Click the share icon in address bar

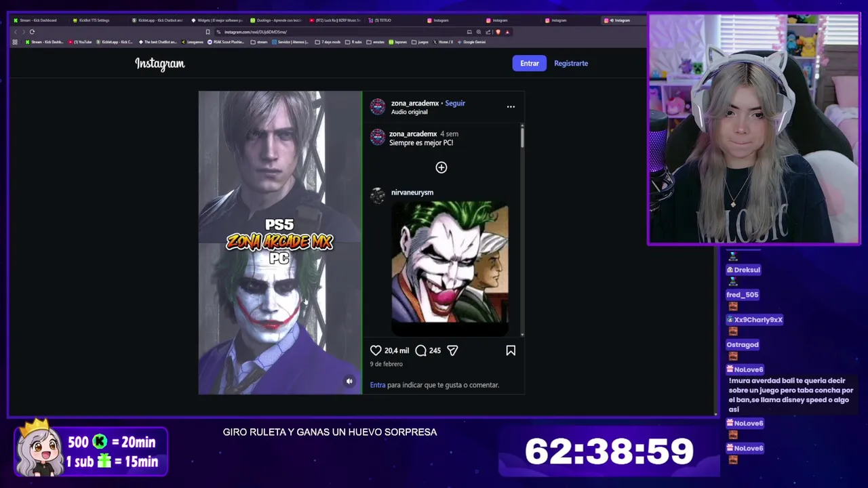coord(488,32)
